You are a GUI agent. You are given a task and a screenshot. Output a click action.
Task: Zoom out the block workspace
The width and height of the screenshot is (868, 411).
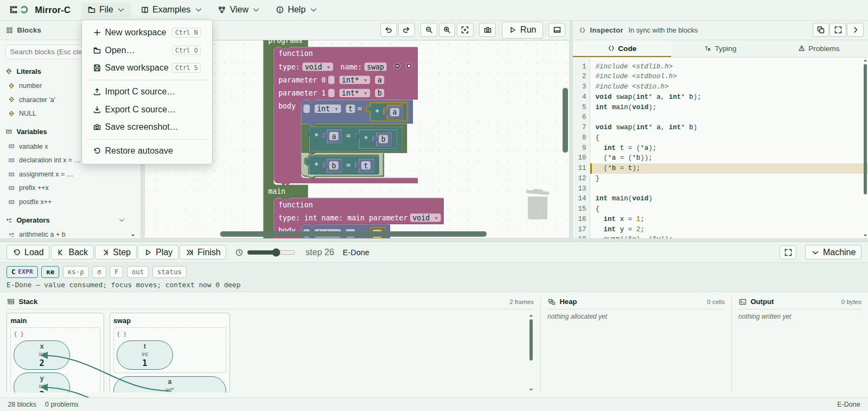coord(429,30)
